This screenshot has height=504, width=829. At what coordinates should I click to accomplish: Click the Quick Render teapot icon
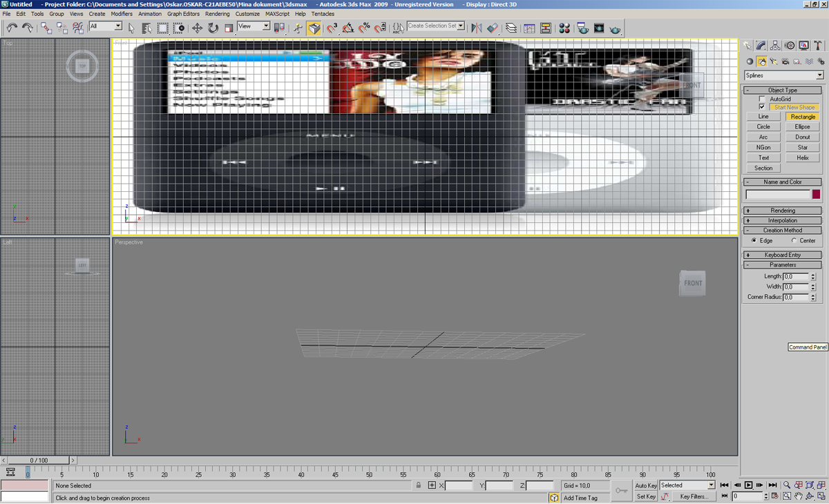(615, 28)
